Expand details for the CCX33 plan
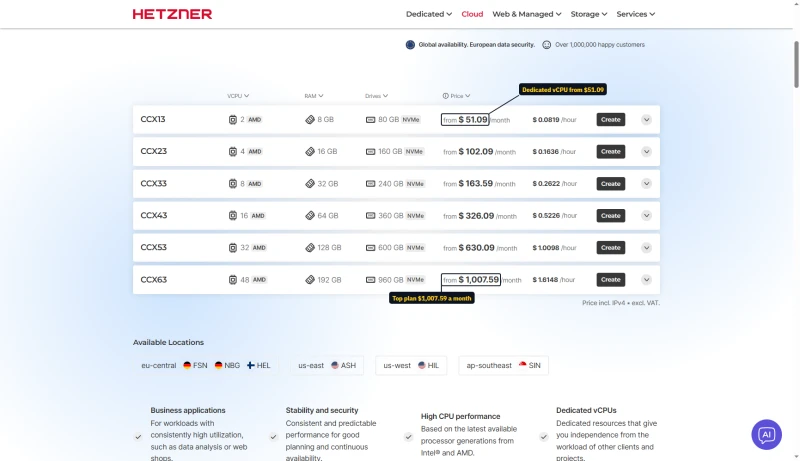This screenshot has width=800, height=461. pyautogui.click(x=646, y=184)
